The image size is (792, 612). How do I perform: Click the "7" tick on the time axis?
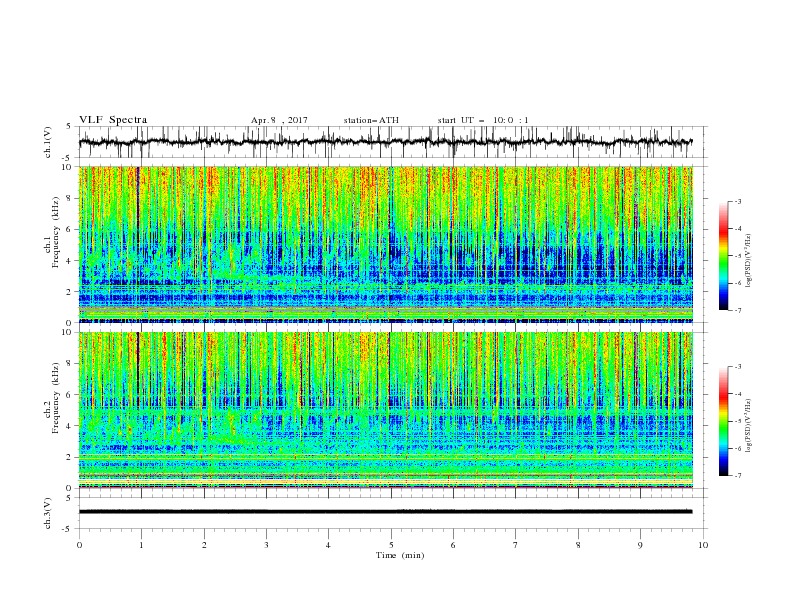coord(516,545)
